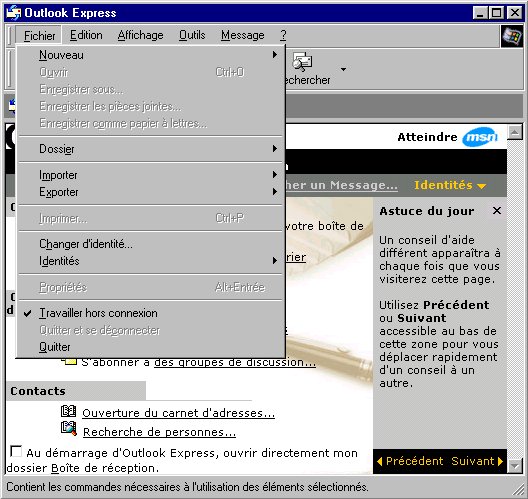
Task: Expand the Nouveau submenu
Action: click(150, 55)
